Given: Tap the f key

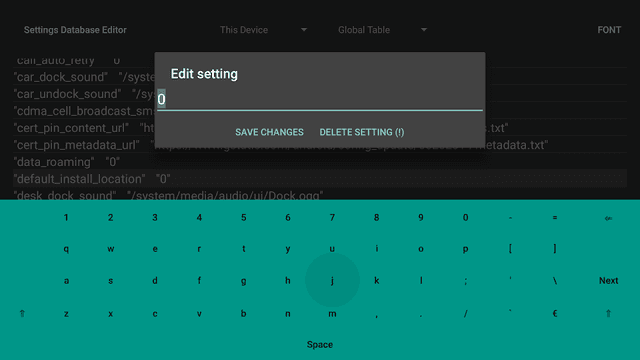Looking at the screenshot, I should pos(199,280).
